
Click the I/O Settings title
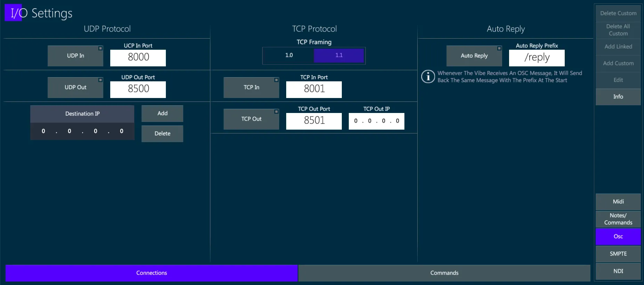tap(41, 13)
